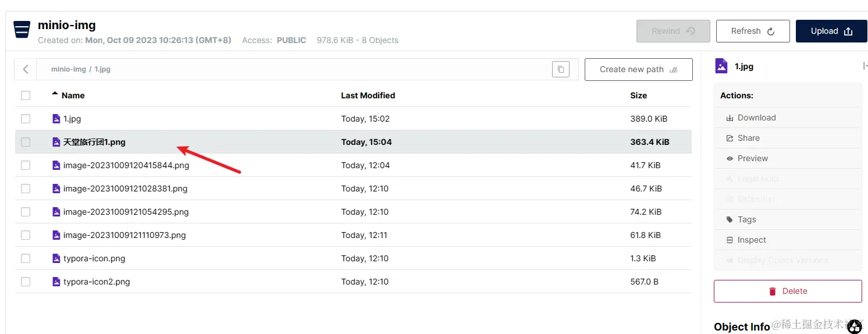Image resolution: width=868 pixels, height=334 pixels.
Task: Click size value 567.0 B
Action: coord(644,282)
